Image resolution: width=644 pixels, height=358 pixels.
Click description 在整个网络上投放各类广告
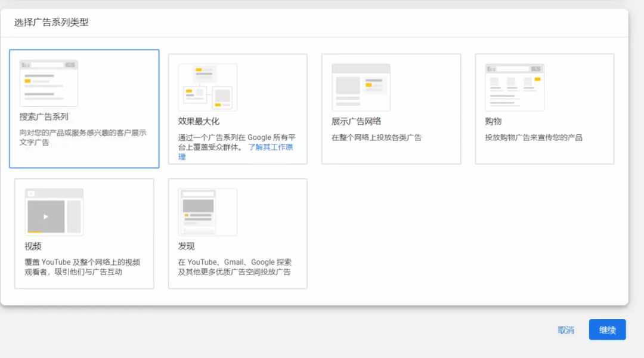click(376, 138)
